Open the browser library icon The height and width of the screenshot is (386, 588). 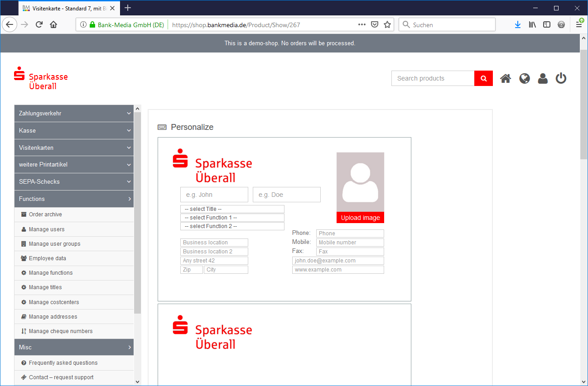(x=532, y=25)
